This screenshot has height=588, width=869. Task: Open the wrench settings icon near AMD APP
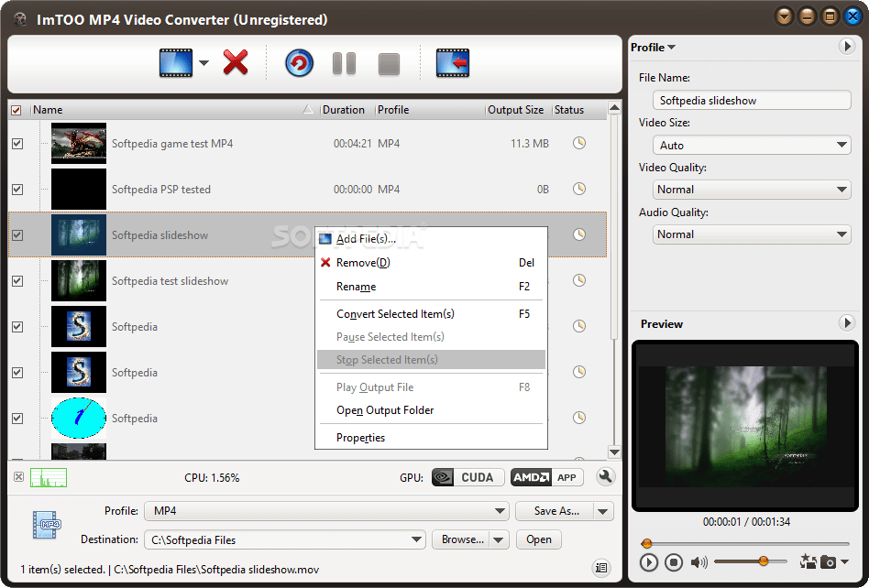point(605,477)
